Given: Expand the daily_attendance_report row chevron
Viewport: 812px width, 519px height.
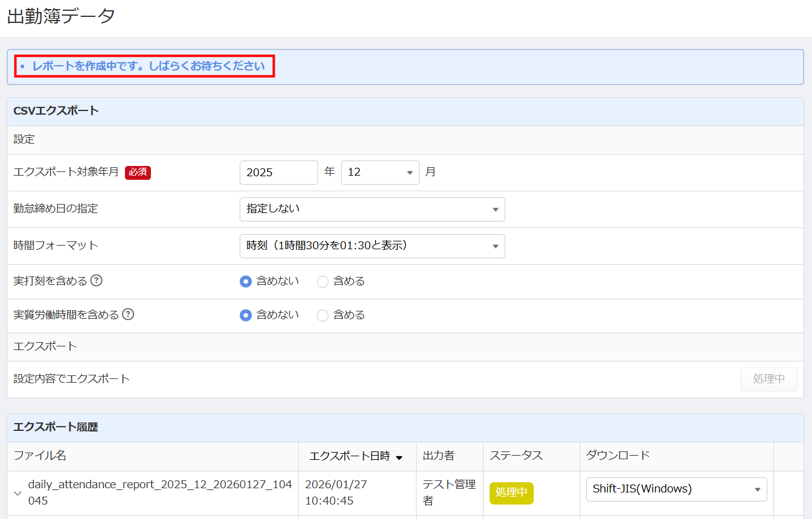Looking at the screenshot, I should (x=18, y=493).
